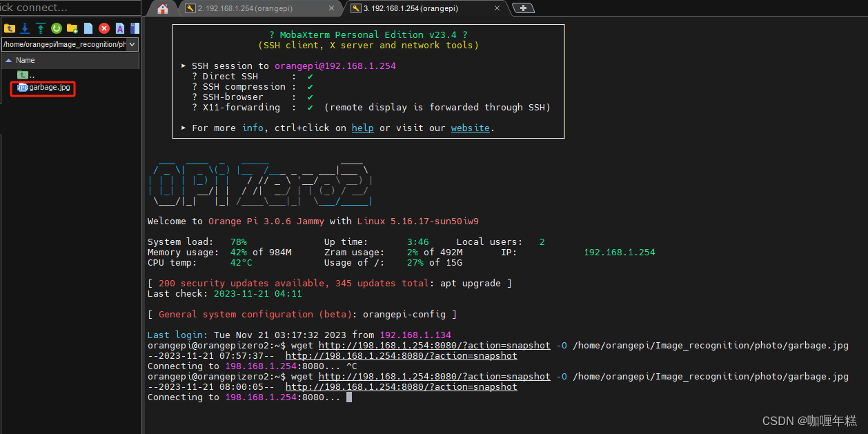Screen dimensions: 868x434
Task: Click the 'info' text in banner
Action: click(x=253, y=128)
